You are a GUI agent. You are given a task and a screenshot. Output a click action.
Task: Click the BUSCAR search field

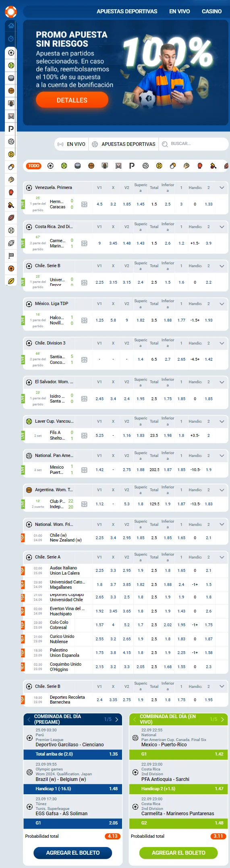194,144
